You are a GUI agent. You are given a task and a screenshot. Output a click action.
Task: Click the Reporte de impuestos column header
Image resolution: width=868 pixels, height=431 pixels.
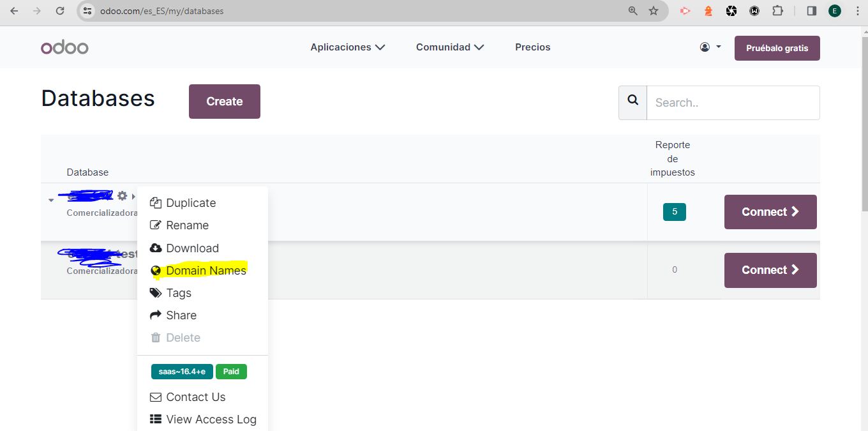coord(673,158)
